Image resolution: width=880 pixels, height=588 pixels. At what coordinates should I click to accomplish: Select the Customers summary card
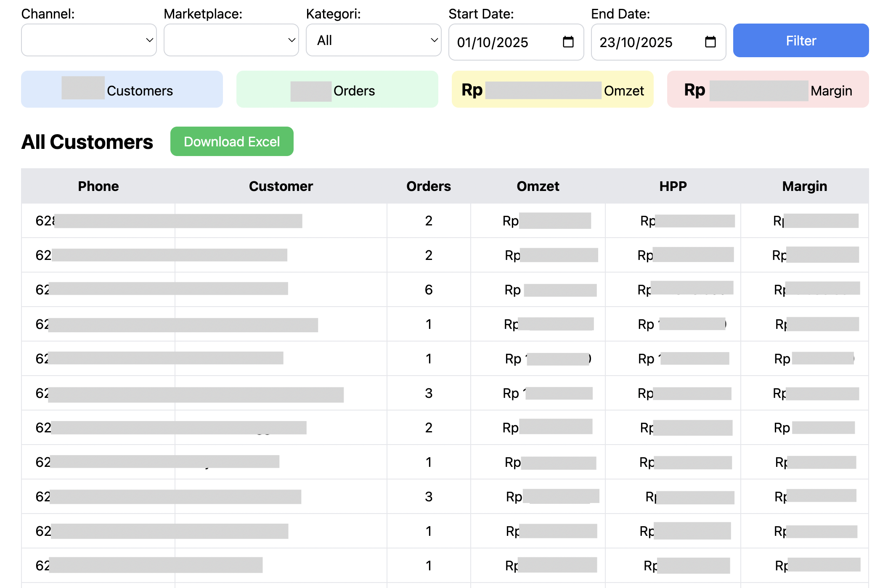[122, 89]
